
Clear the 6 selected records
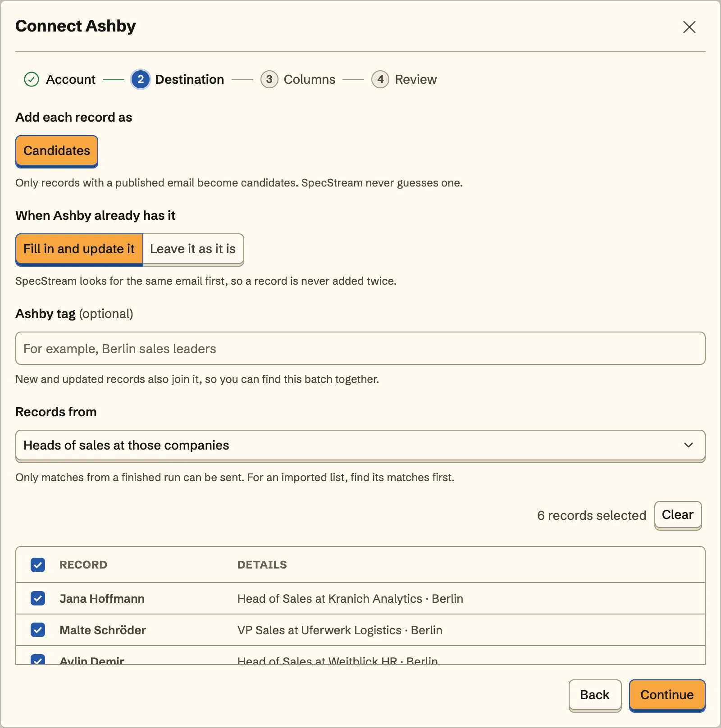coord(678,515)
